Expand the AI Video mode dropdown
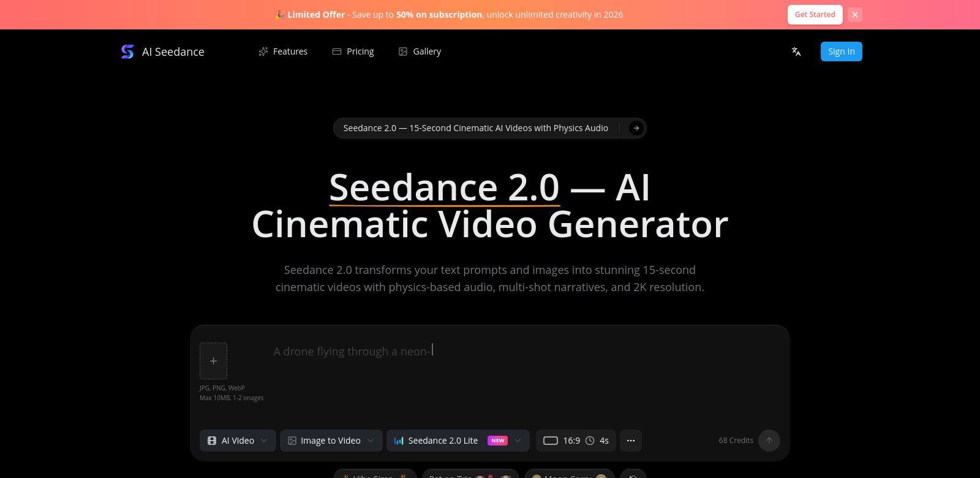The height and width of the screenshot is (478, 980). (x=238, y=441)
